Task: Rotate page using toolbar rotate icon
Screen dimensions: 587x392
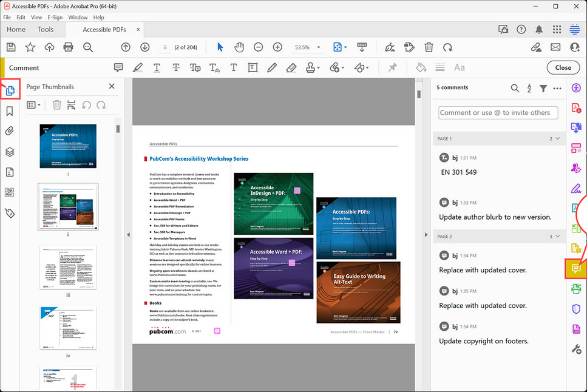Action: point(448,47)
